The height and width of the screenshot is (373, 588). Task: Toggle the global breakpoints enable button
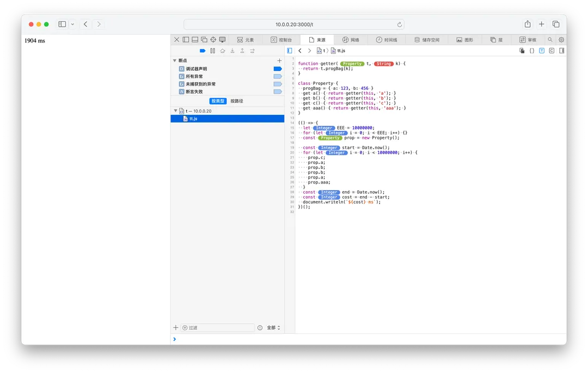(x=203, y=51)
